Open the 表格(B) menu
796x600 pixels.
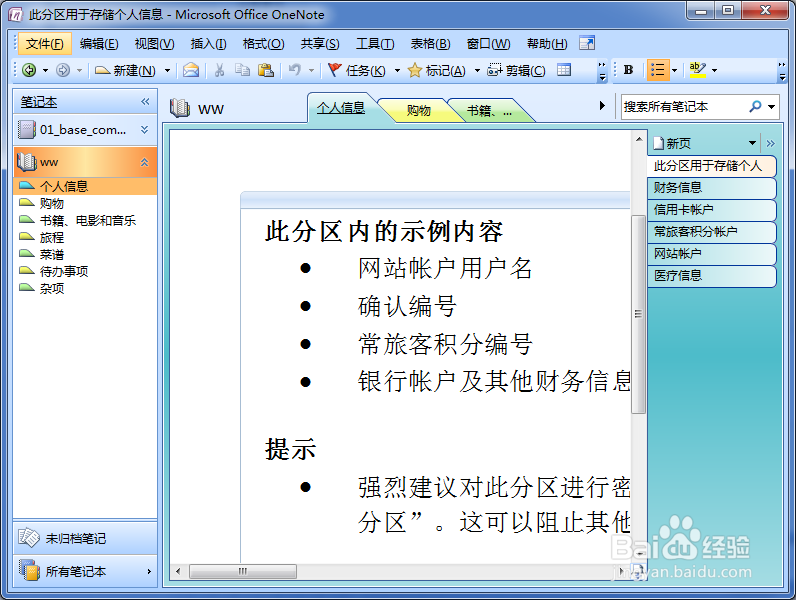pyautogui.click(x=430, y=44)
